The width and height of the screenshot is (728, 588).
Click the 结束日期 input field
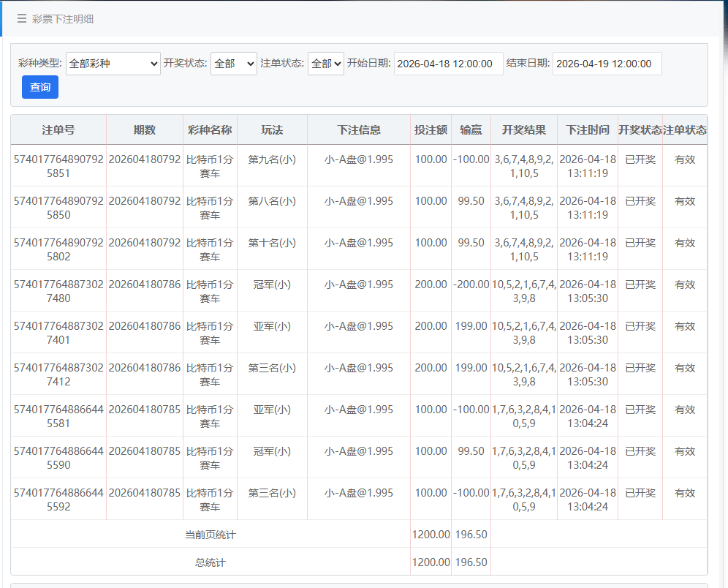tap(607, 64)
